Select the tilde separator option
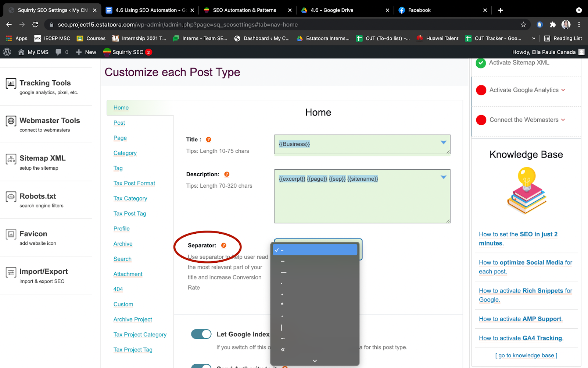Screen dimensions: 588x368 tap(315, 339)
